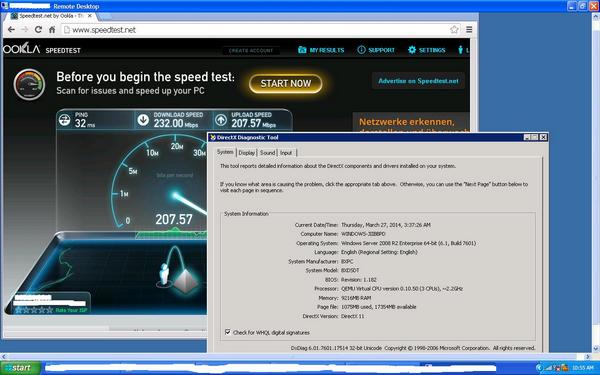
Task: Click the Create Account button
Action: [251, 50]
